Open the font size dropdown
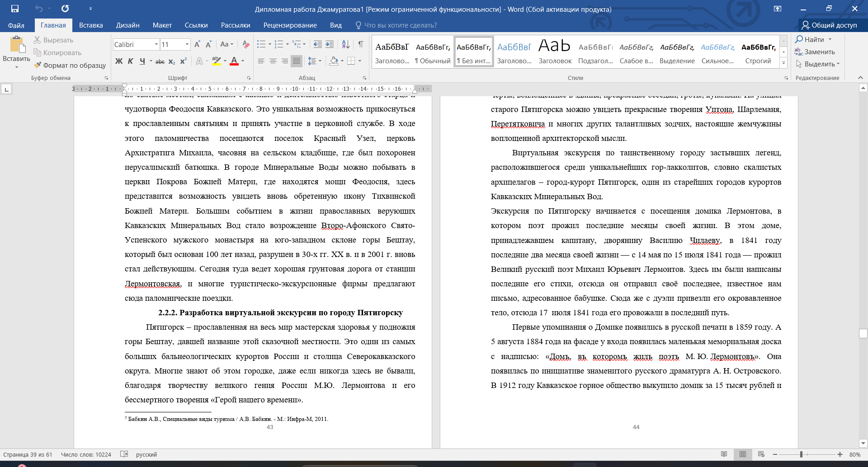 click(187, 44)
